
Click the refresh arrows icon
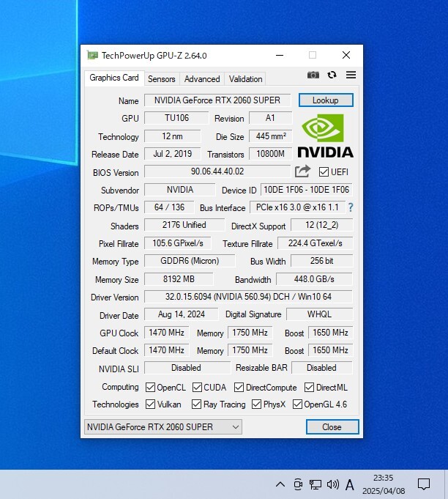[332, 75]
